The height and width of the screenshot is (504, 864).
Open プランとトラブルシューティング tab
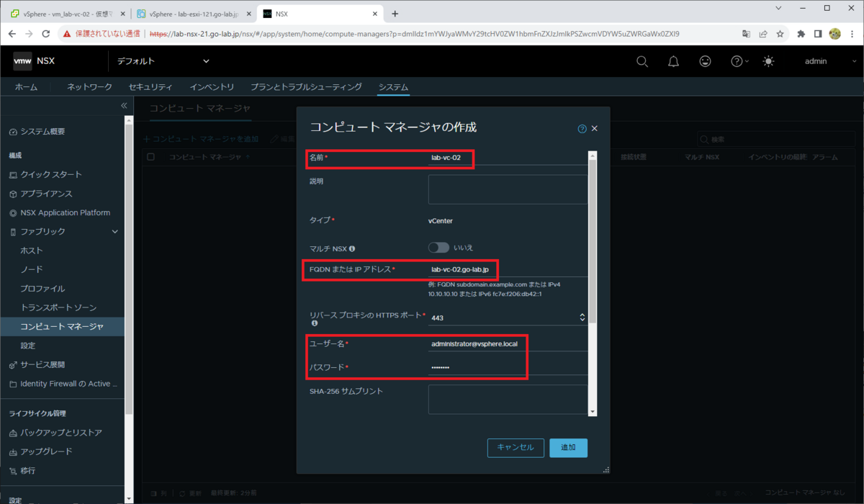306,87
